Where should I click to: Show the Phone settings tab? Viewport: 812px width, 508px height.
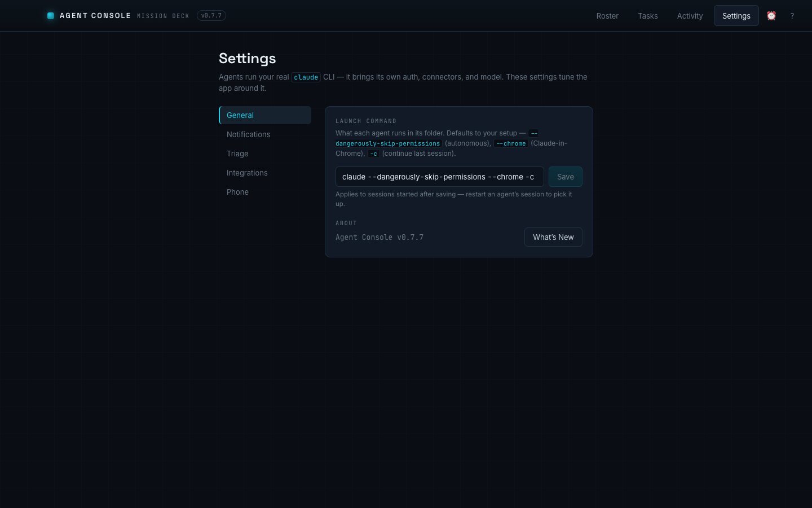click(x=265, y=192)
